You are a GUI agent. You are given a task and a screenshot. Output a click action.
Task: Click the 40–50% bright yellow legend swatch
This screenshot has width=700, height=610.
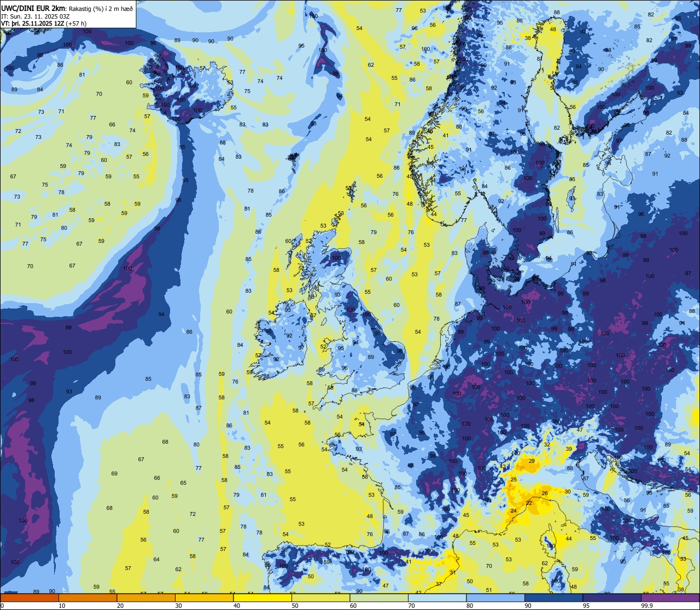click(262, 597)
